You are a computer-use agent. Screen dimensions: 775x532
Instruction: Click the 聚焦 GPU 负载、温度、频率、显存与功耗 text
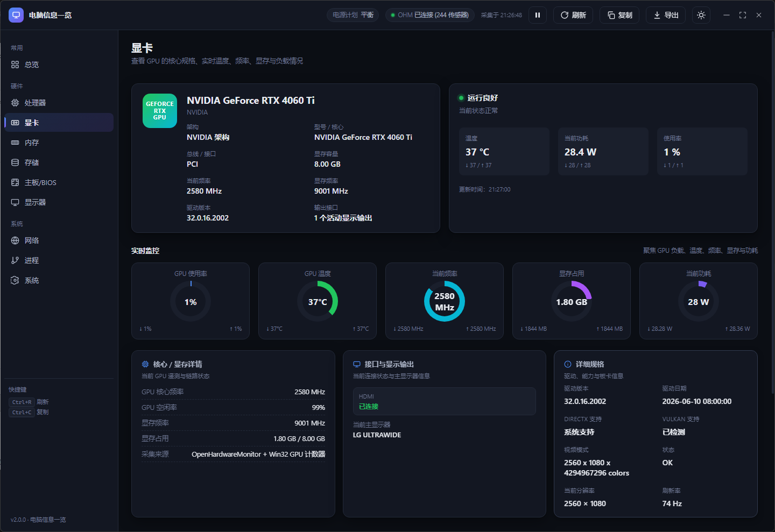pyautogui.click(x=701, y=251)
